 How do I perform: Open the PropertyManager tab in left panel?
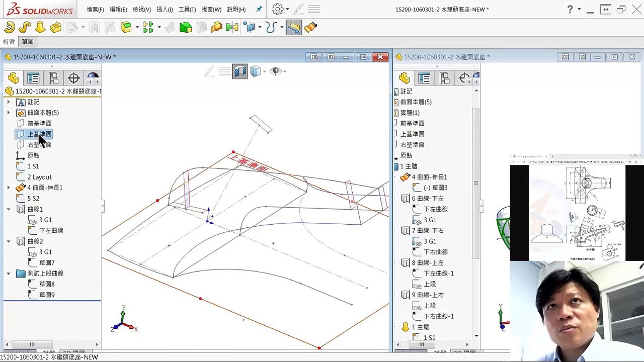[x=33, y=78]
